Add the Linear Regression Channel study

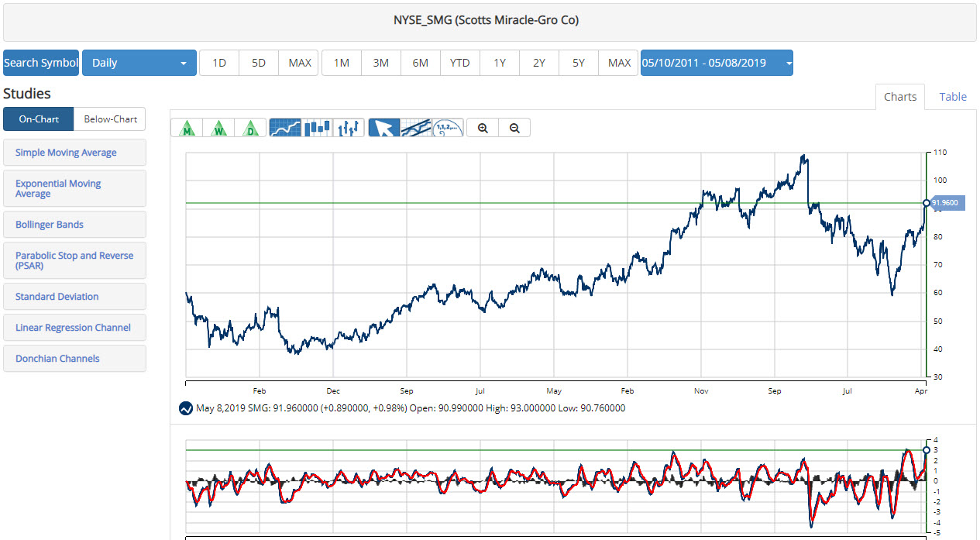pyautogui.click(x=74, y=328)
